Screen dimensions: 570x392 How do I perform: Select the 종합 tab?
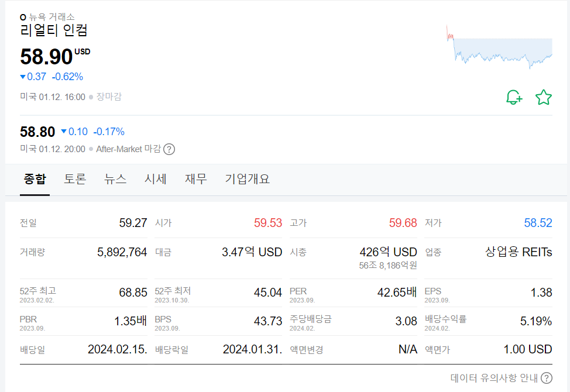pos(35,179)
